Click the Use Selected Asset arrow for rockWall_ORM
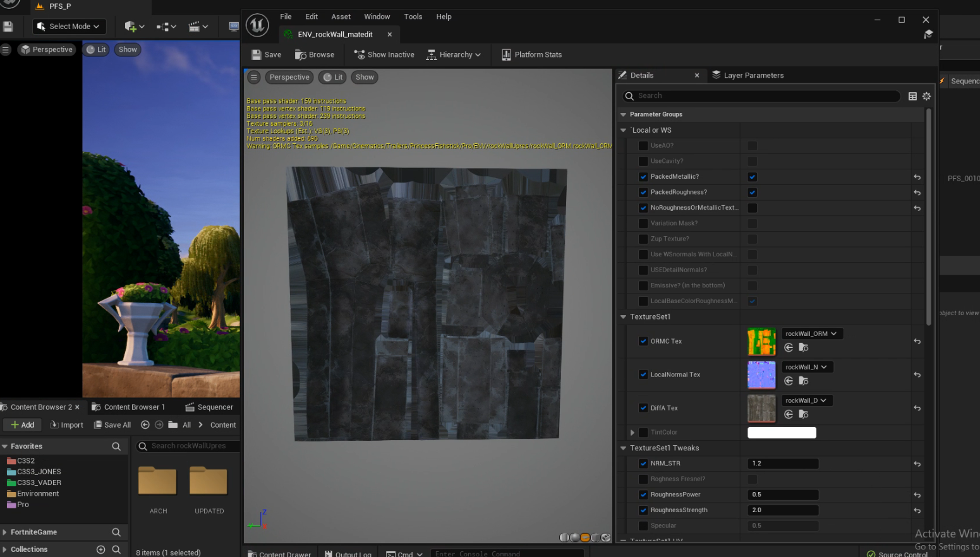 click(789, 347)
